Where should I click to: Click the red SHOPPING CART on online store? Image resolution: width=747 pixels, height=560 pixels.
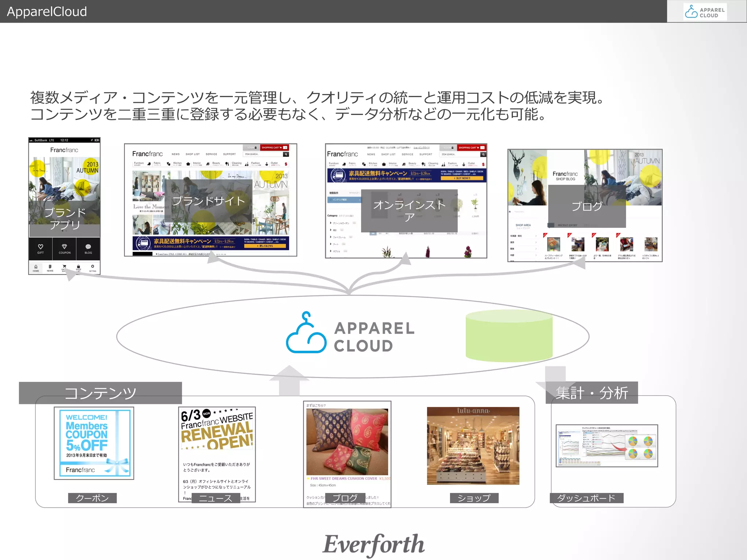tap(471, 148)
